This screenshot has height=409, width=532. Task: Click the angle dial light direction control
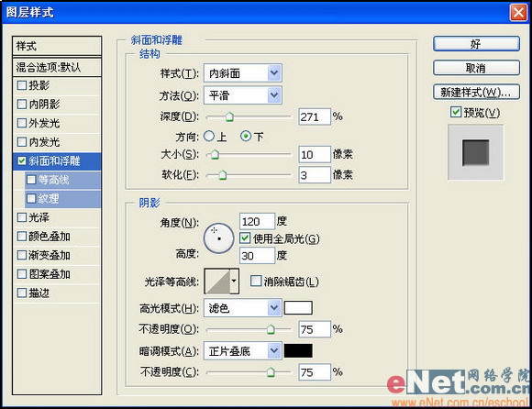pyautogui.click(x=218, y=238)
